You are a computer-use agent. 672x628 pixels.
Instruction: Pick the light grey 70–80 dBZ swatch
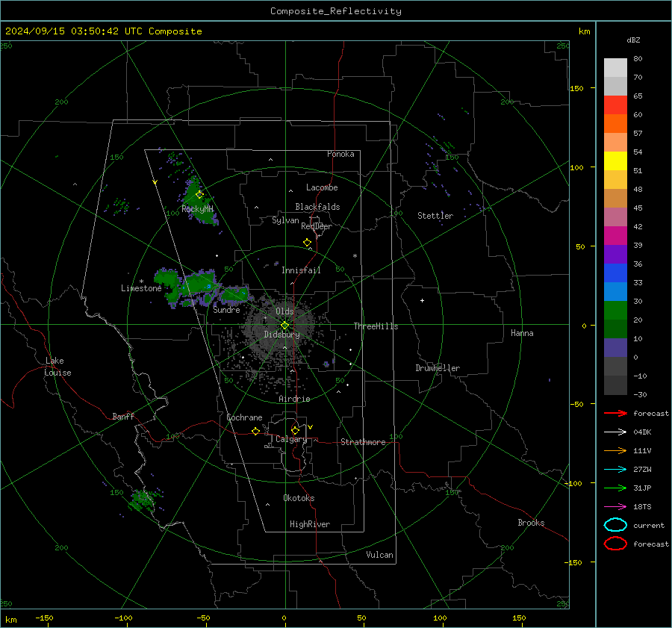tap(615, 67)
